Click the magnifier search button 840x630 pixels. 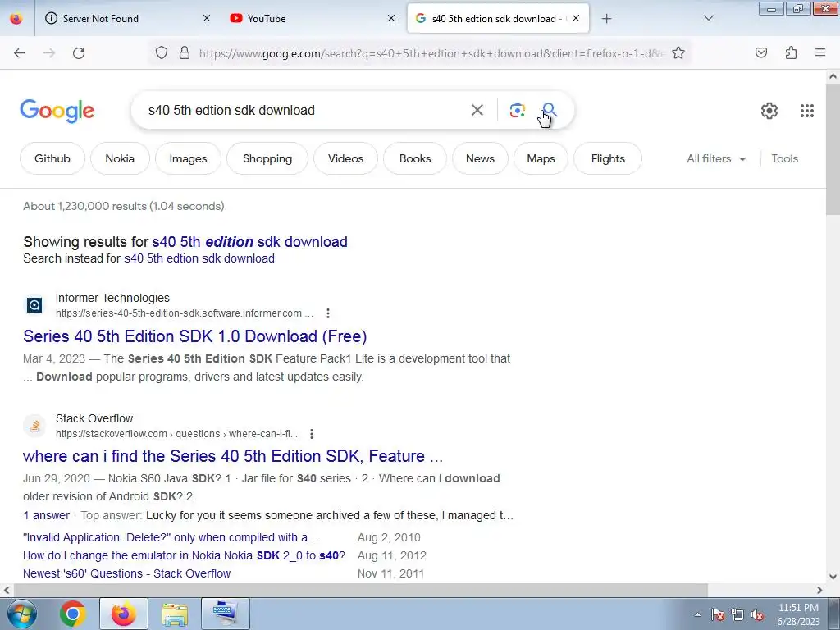[549, 111]
